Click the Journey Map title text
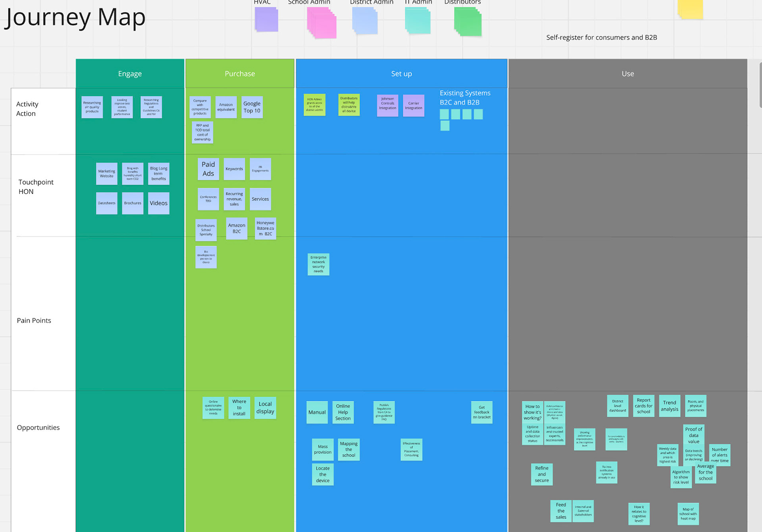Image resolution: width=762 pixels, height=532 pixels. [x=75, y=17]
